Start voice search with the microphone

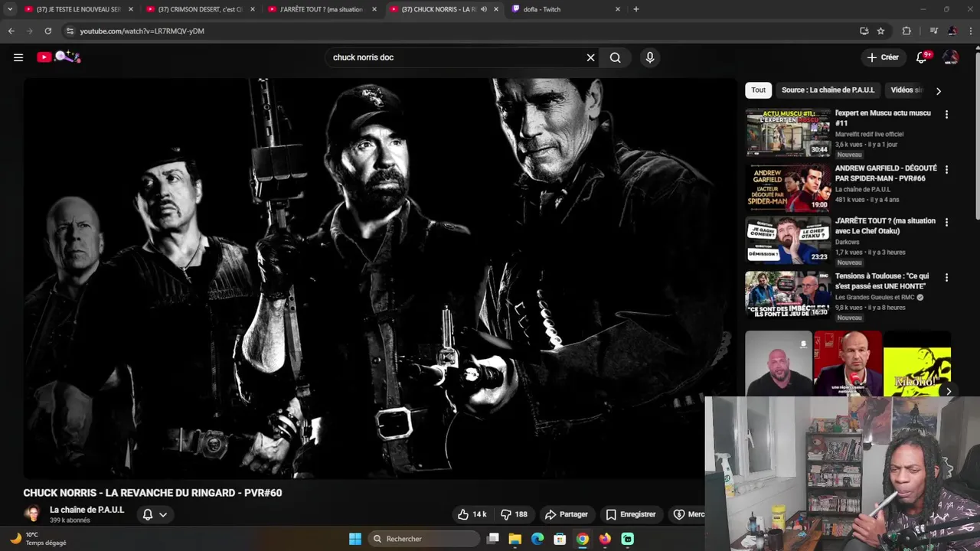pos(649,57)
